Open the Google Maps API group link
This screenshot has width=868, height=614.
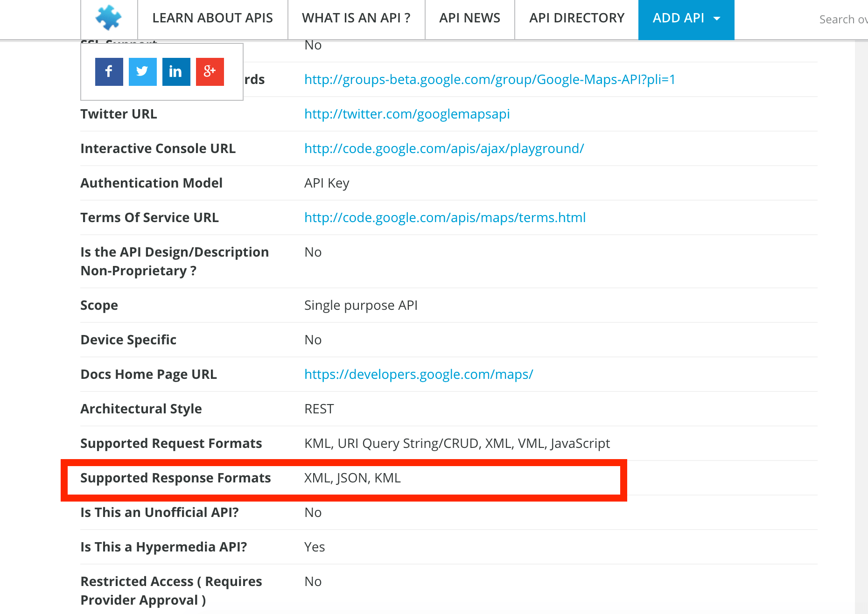pyautogui.click(x=490, y=79)
